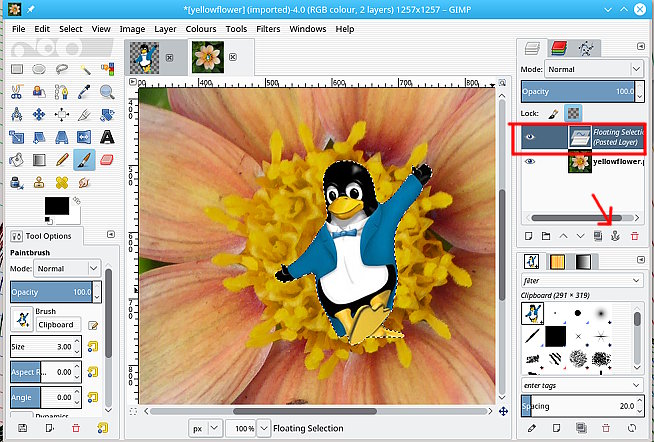Select the Scissors Select tool
This screenshot has height=442, width=654.
point(17,92)
